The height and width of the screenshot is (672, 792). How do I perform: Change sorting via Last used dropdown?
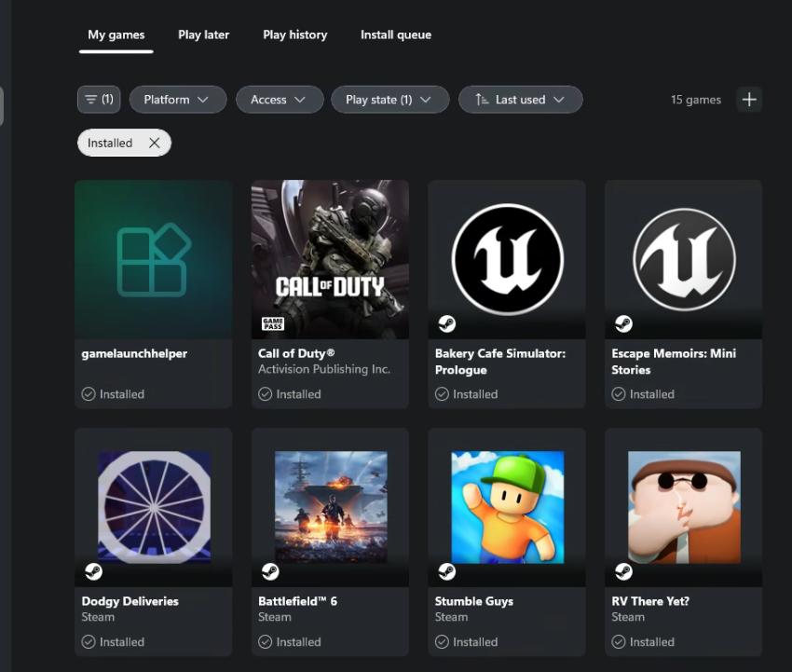(x=520, y=100)
